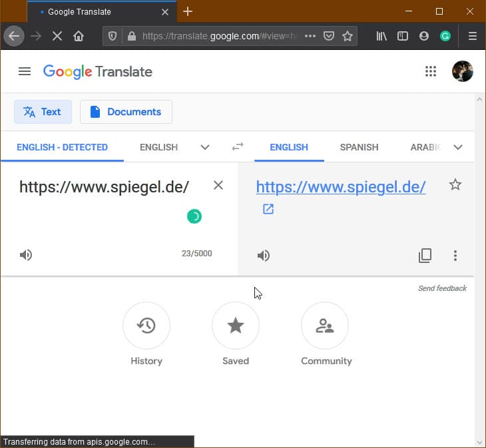Click the Send feedback link

442,288
